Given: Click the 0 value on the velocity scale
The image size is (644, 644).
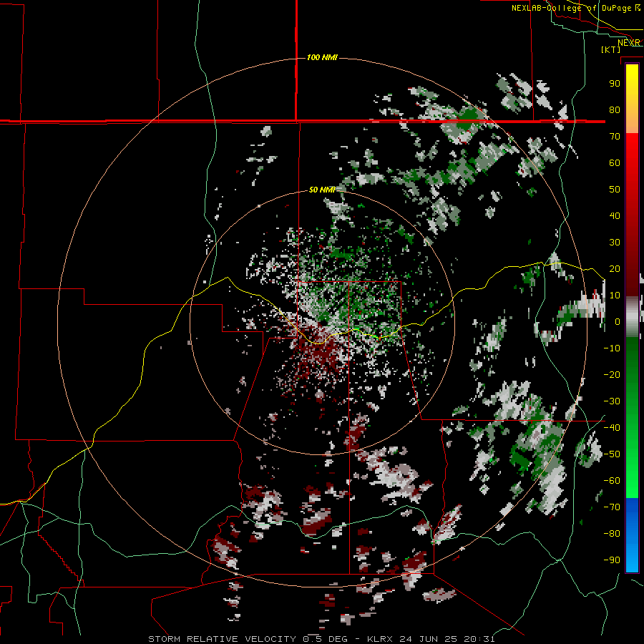Looking at the screenshot, I should (x=618, y=321).
